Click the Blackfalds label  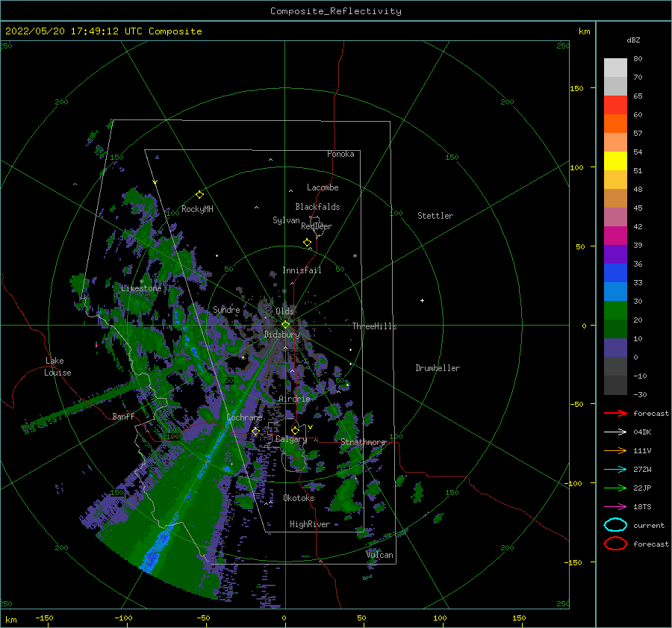(317, 207)
